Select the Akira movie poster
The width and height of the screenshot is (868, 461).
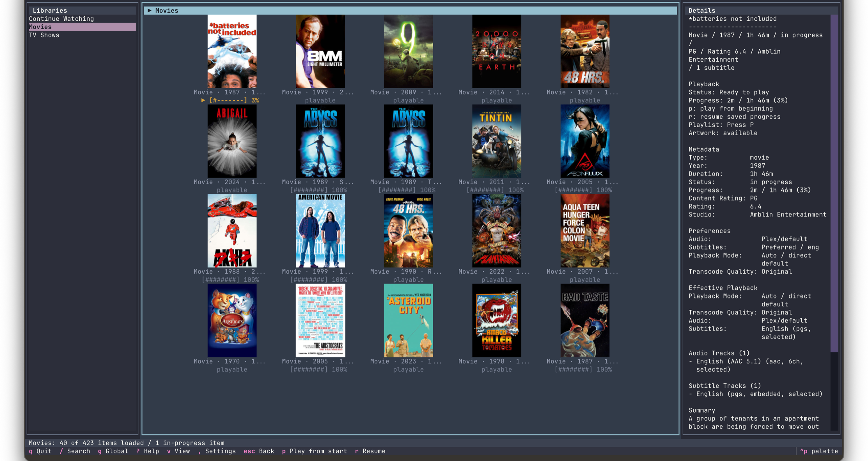coord(232,231)
